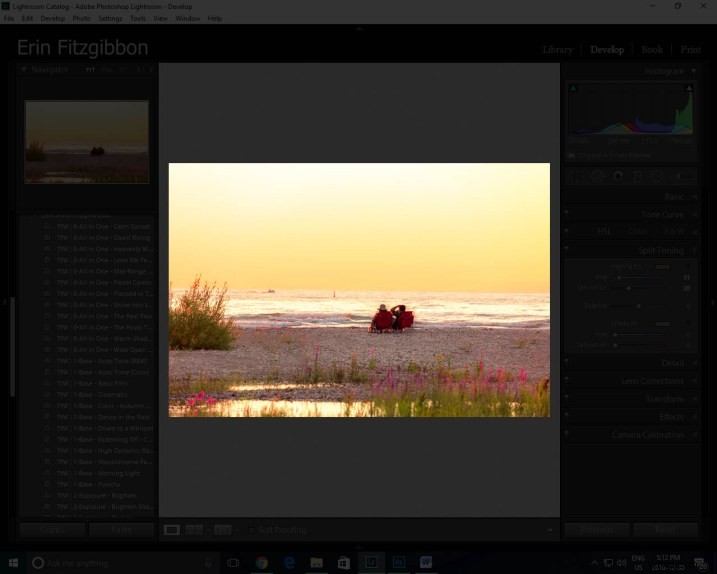Open the File menu

(9, 18)
